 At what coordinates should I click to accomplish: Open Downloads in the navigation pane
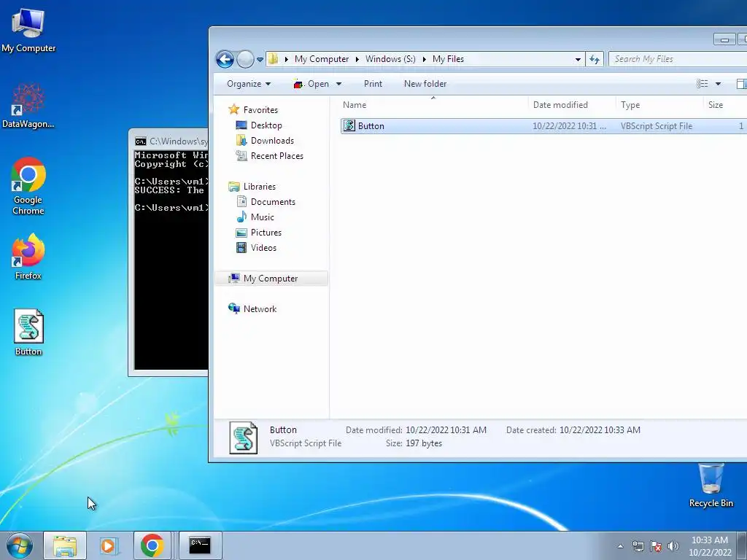(266, 141)
